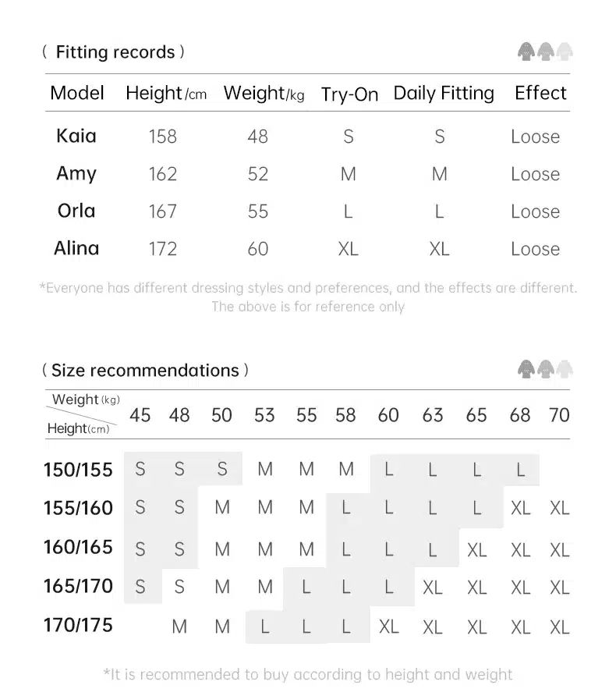Click the dark hoodie icon beside Fitting records
Screen dimensions: 616x696
click(526, 51)
